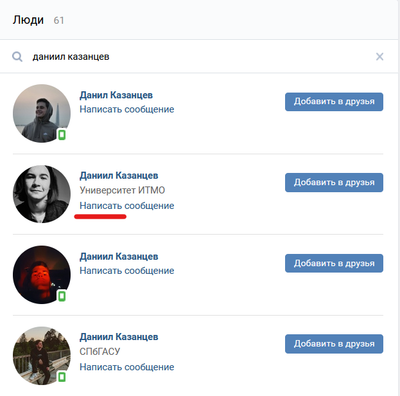Click the magnifier search icon
This screenshot has height=396, width=400.
pyautogui.click(x=17, y=57)
